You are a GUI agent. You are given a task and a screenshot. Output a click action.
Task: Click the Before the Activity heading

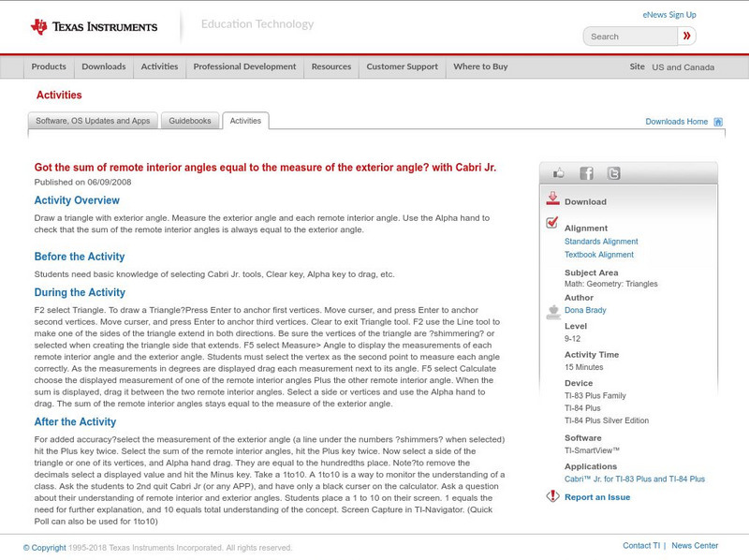tap(80, 257)
